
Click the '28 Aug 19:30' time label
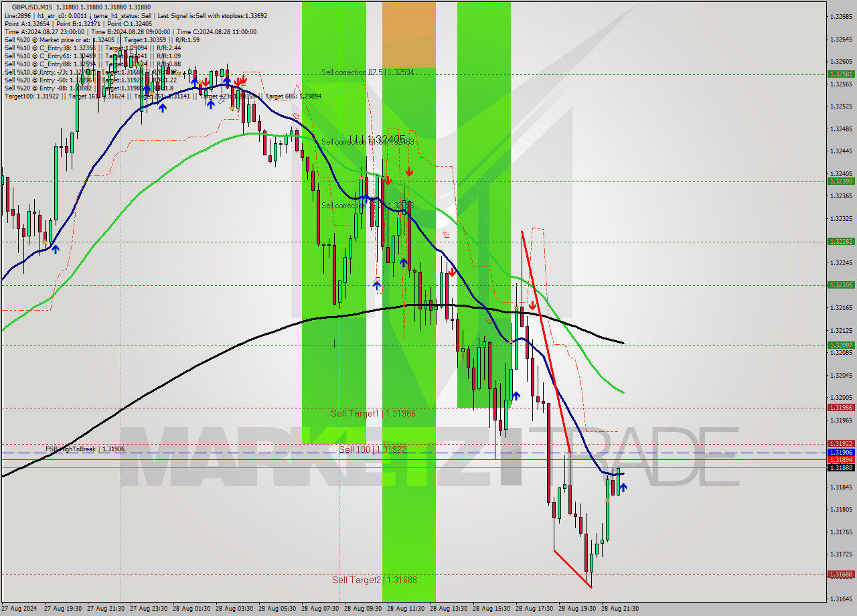coord(577,609)
